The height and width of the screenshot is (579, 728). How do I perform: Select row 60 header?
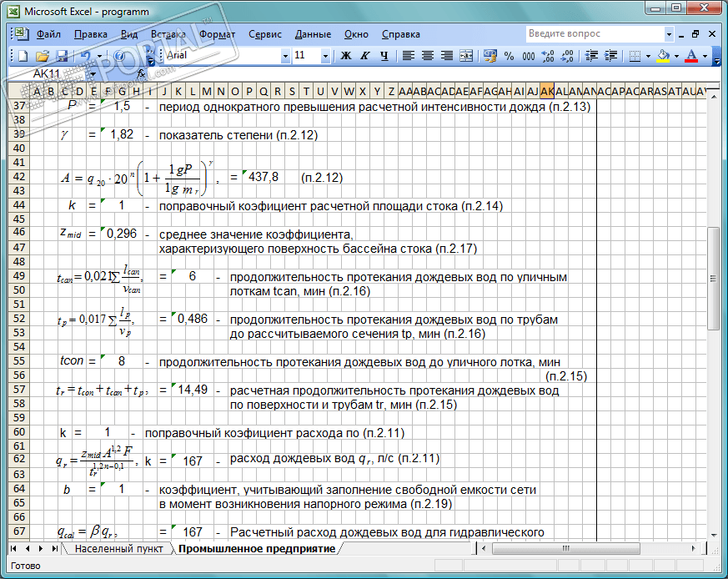pyautogui.click(x=19, y=432)
